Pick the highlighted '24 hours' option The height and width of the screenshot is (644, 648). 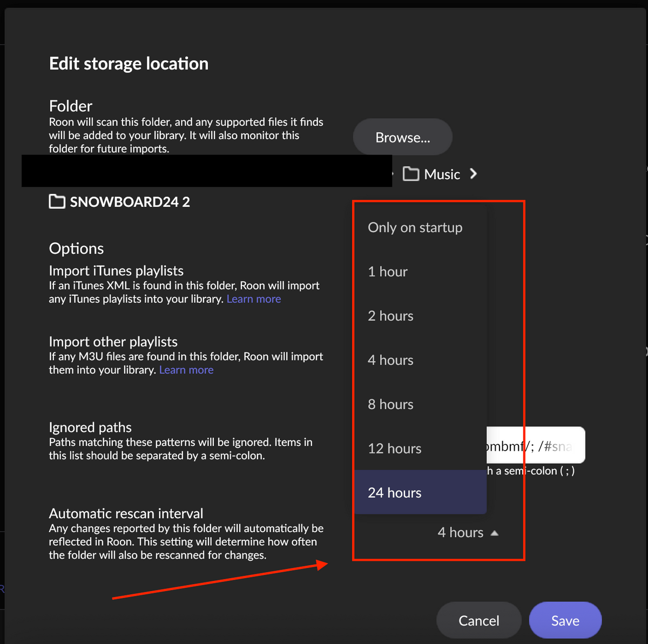394,493
